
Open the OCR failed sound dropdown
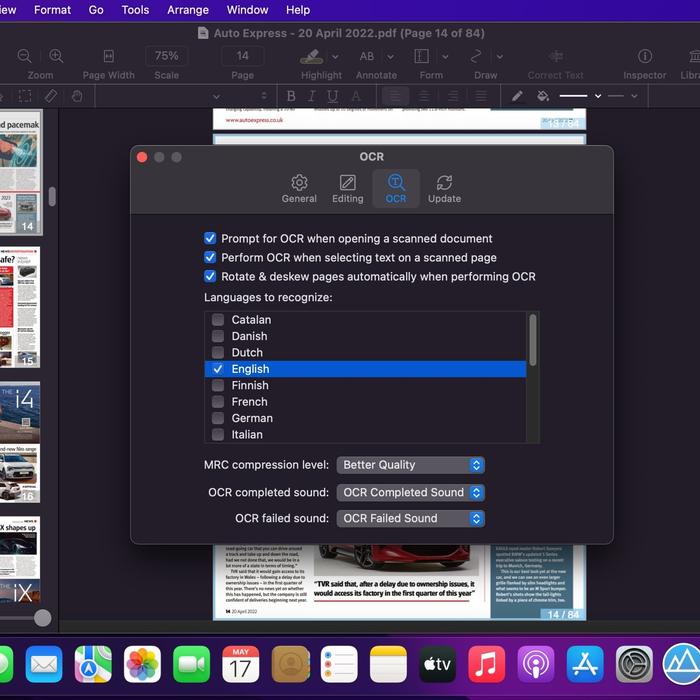pos(410,518)
